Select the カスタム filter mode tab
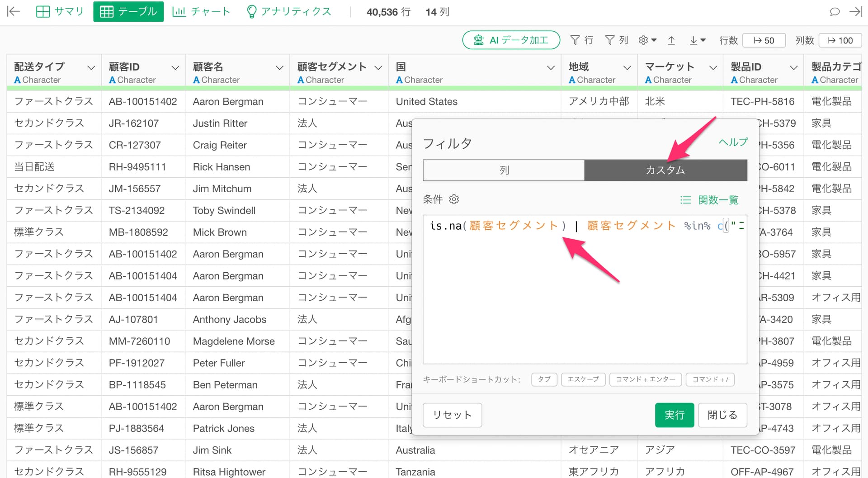The image size is (868, 478). pos(665,170)
